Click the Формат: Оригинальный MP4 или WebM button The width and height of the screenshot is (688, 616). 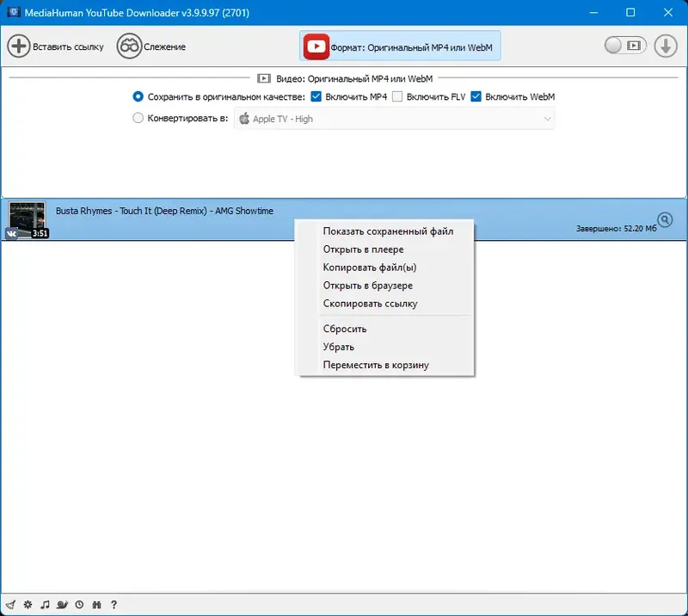click(x=400, y=46)
